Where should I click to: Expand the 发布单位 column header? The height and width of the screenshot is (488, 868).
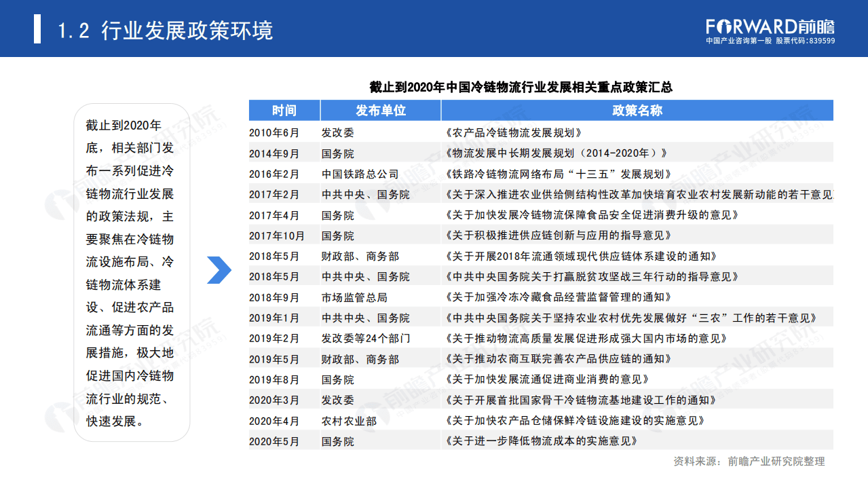(x=379, y=110)
